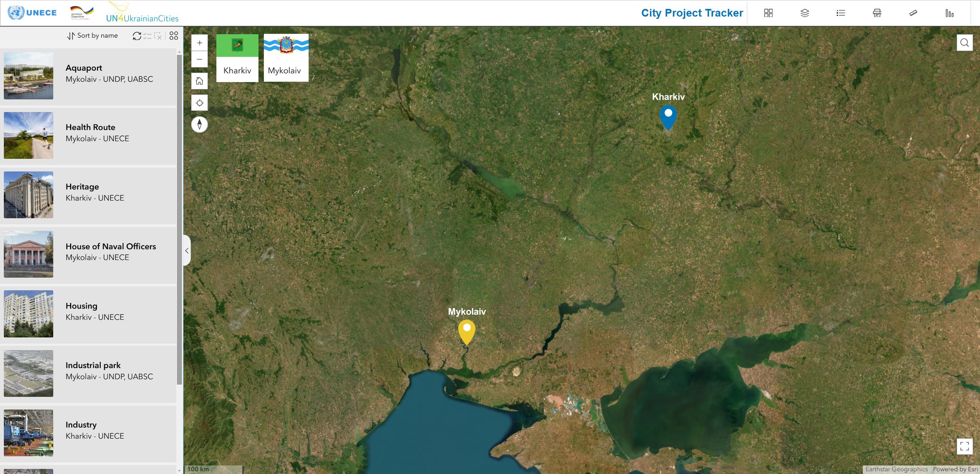Click the scrollbar down arrow
This screenshot has width=980, height=474.
click(x=180, y=470)
